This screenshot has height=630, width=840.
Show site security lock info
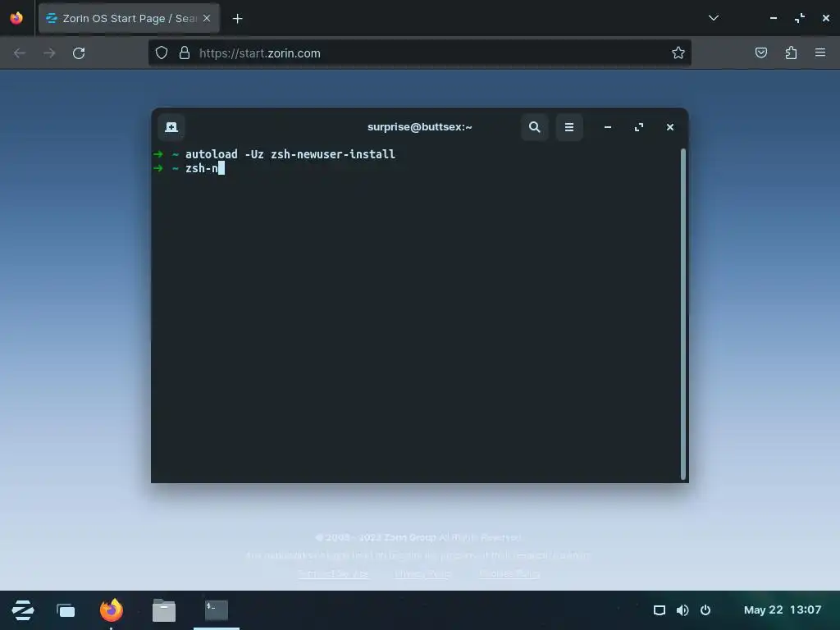coord(185,52)
